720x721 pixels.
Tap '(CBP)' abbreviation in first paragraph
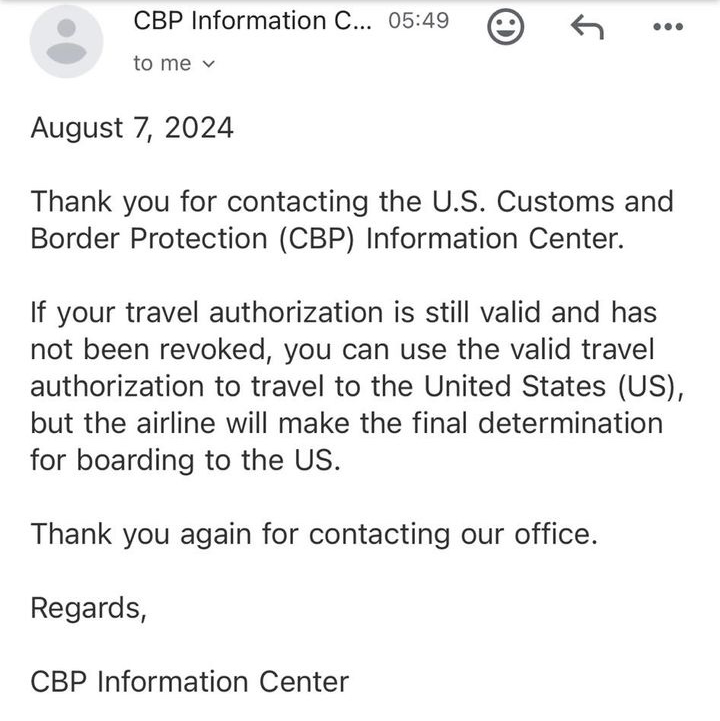point(317,239)
